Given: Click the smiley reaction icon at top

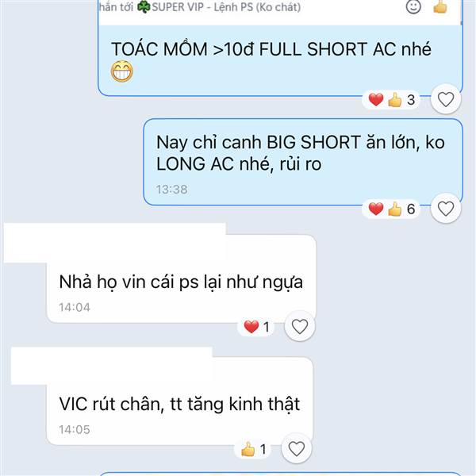Looking at the screenshot, I should pyautogui.click(x=413, y=6).
